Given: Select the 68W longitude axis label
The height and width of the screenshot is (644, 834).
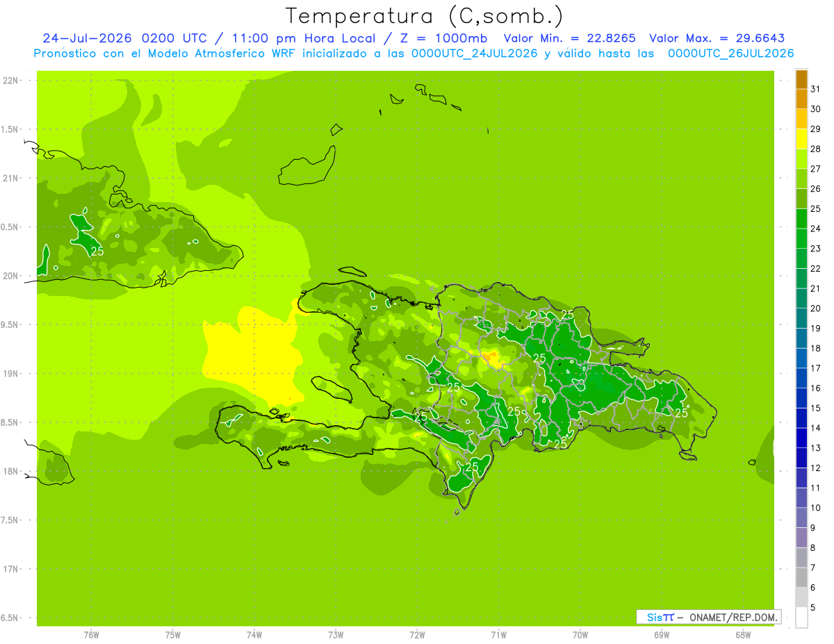Looking at the screenshot, I should coord(743,634).
